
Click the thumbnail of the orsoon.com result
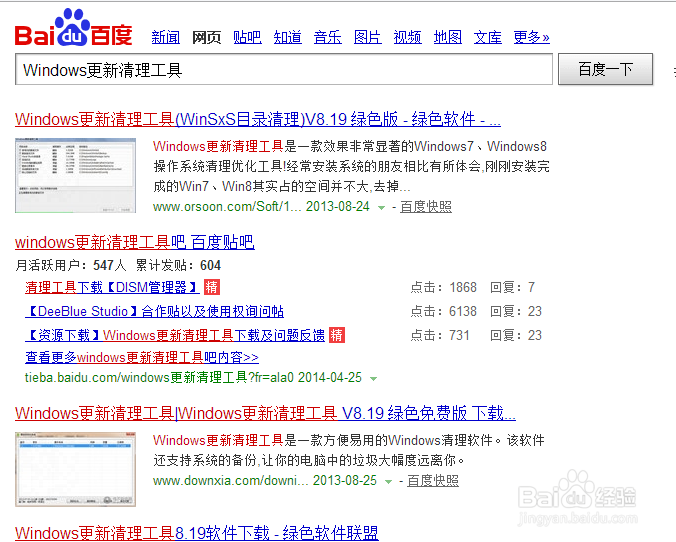(75, 175)
